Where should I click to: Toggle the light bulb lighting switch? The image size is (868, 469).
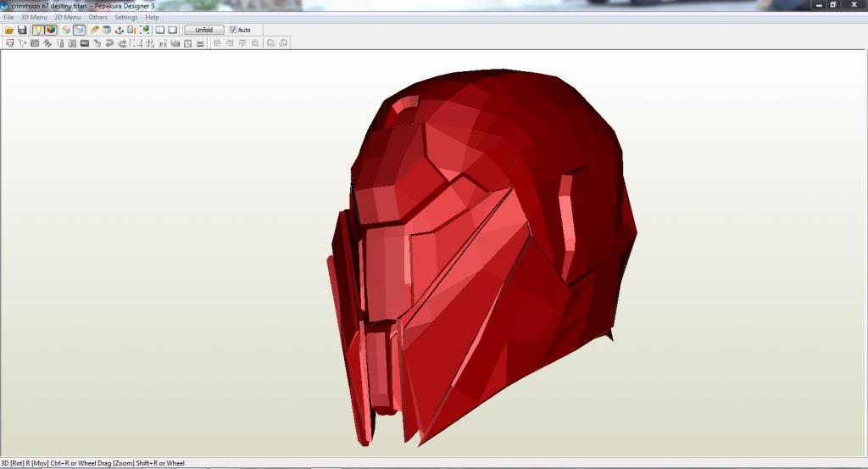pos(38,30)
